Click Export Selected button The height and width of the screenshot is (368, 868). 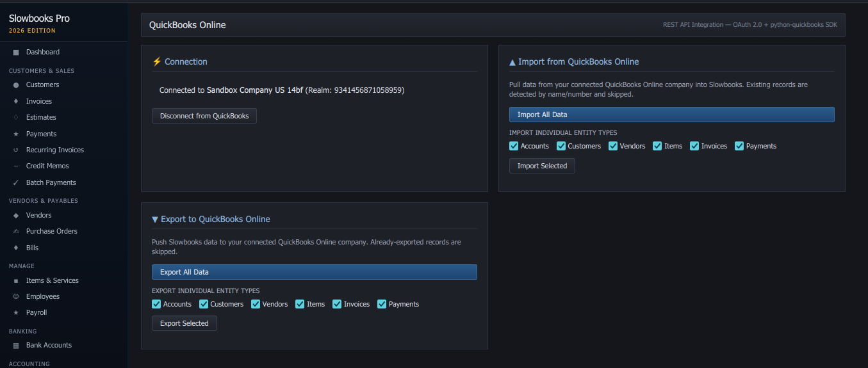coord(184,323)
